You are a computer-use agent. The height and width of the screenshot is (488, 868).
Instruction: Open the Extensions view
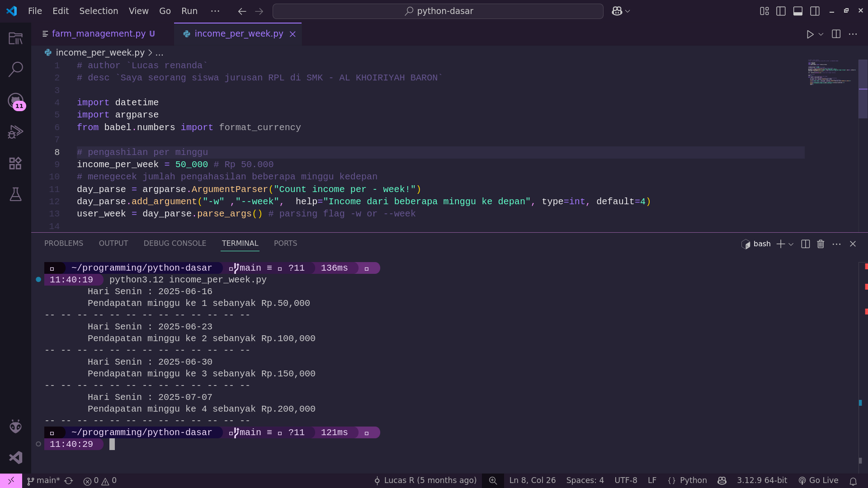pyautogui.click(x=15, y=163)
